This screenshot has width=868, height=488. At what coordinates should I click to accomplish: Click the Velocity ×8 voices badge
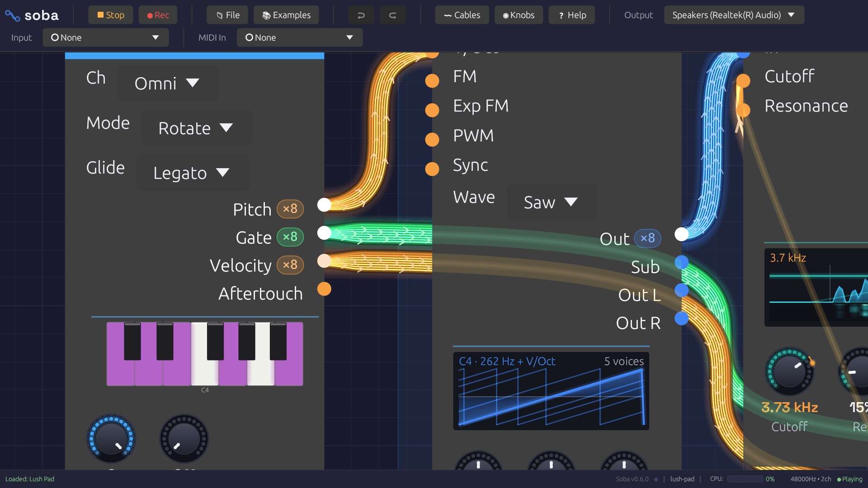click(290, 265)
